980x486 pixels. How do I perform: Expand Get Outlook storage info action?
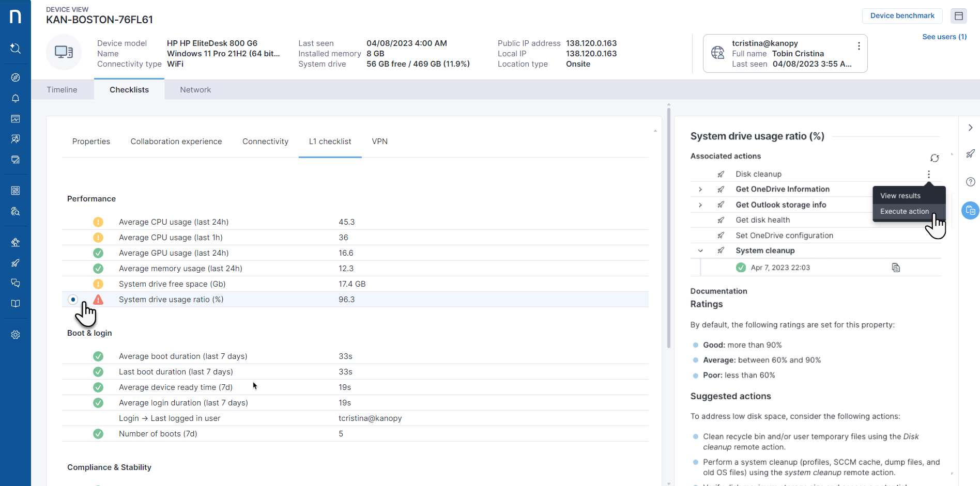(700, 205)
